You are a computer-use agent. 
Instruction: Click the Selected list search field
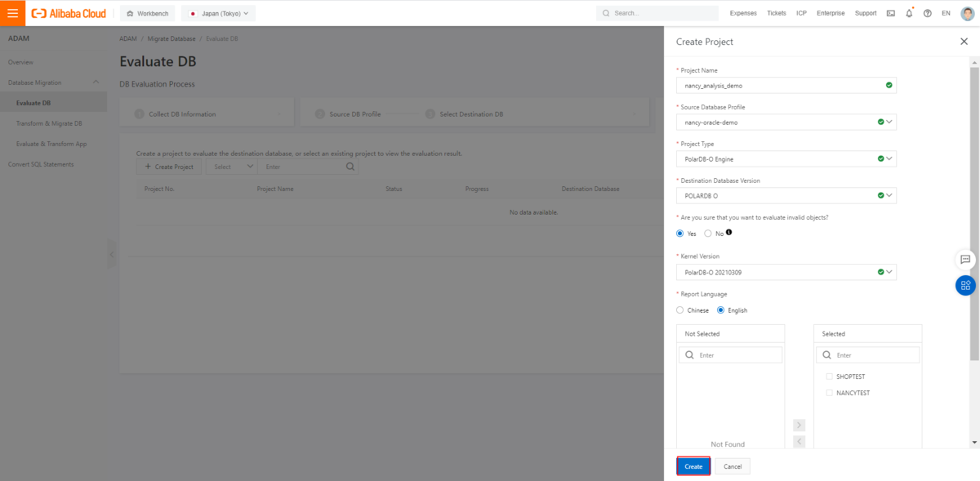click(868, 355)
